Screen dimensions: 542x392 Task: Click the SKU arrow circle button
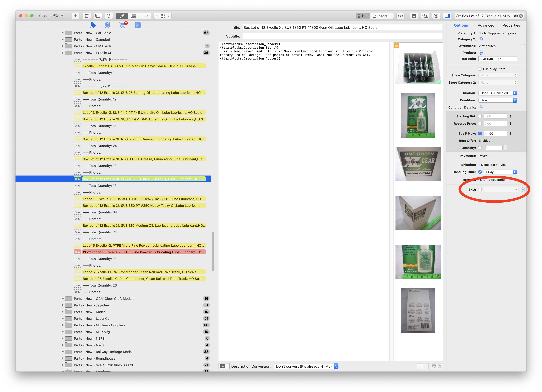[523, 190]
